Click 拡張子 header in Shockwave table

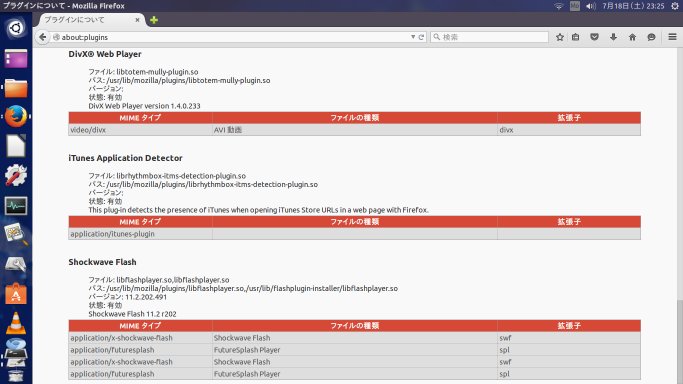click(569, 326)
